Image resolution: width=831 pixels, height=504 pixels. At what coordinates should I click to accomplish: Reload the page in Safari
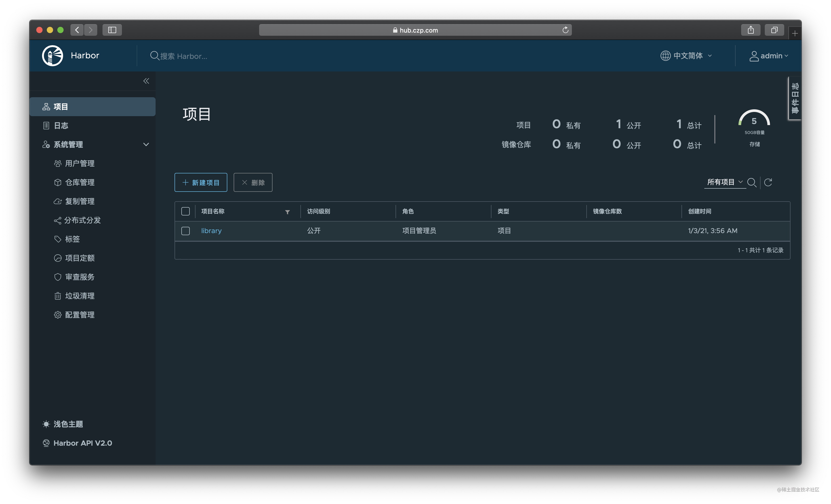[565, 30]
